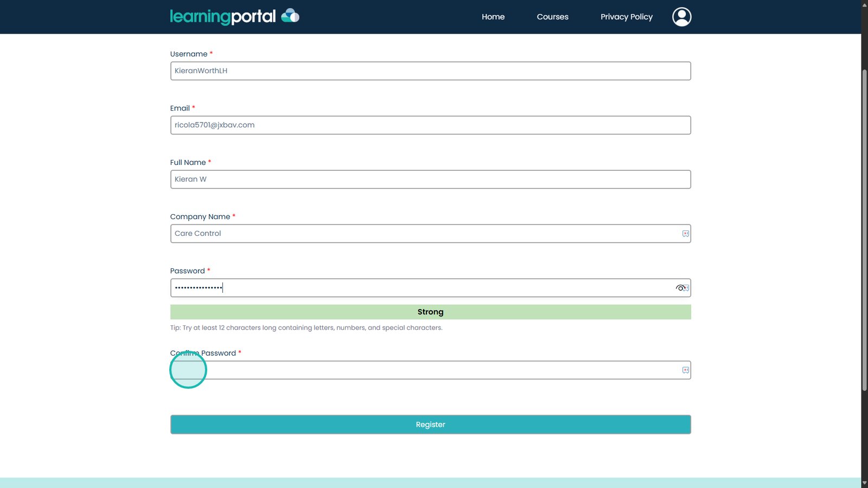Show password using the eye icon
This screenshot has width=868, height=488.
(x=680, y=288)
